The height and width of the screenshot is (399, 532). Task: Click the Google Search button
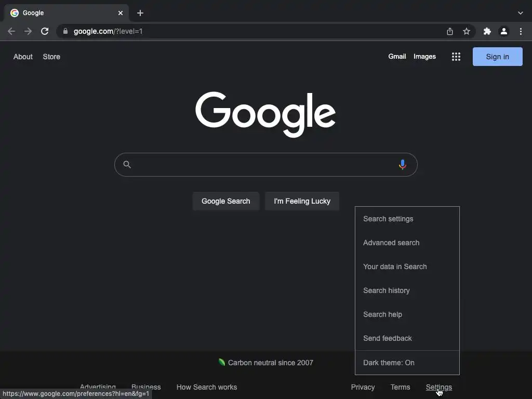point(225,201)
